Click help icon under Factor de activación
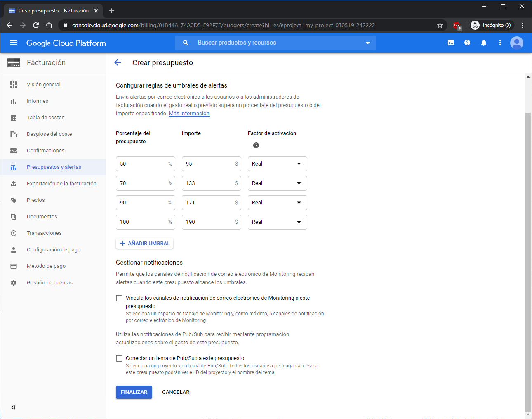532x419 pixels. [x=256, y=145]
